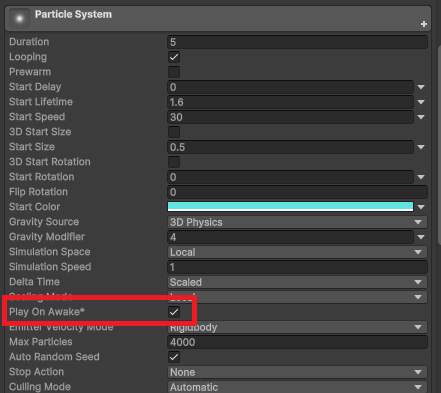Disable the Looping checkbox

pyautogui.click(x=174, y=57)
